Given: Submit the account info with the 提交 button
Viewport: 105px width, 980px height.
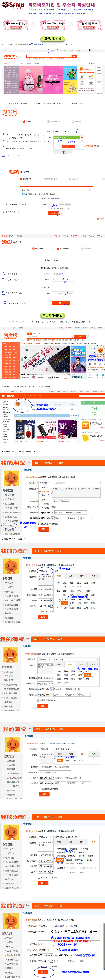Looking at the screenshot, I should coord(61,303).
